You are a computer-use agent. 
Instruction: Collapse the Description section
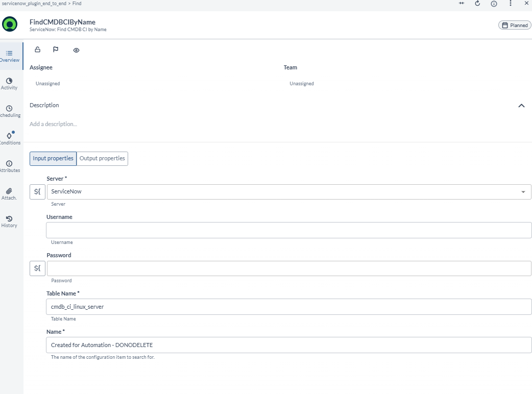521,106
